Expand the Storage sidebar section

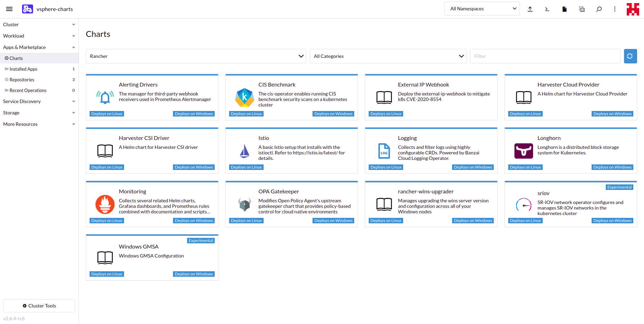[x=39, y=113]
